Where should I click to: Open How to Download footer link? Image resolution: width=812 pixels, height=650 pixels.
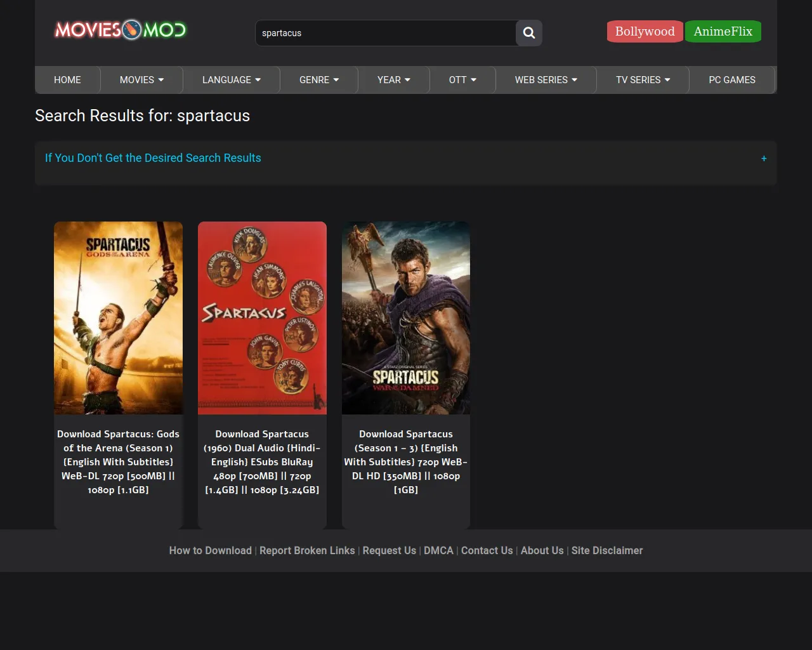tap(210, 551)
